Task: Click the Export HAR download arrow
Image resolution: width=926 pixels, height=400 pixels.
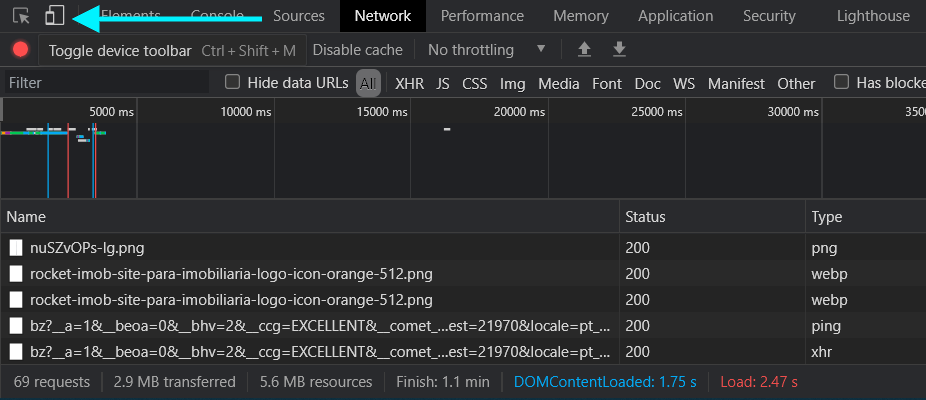Action: (619, 50)
